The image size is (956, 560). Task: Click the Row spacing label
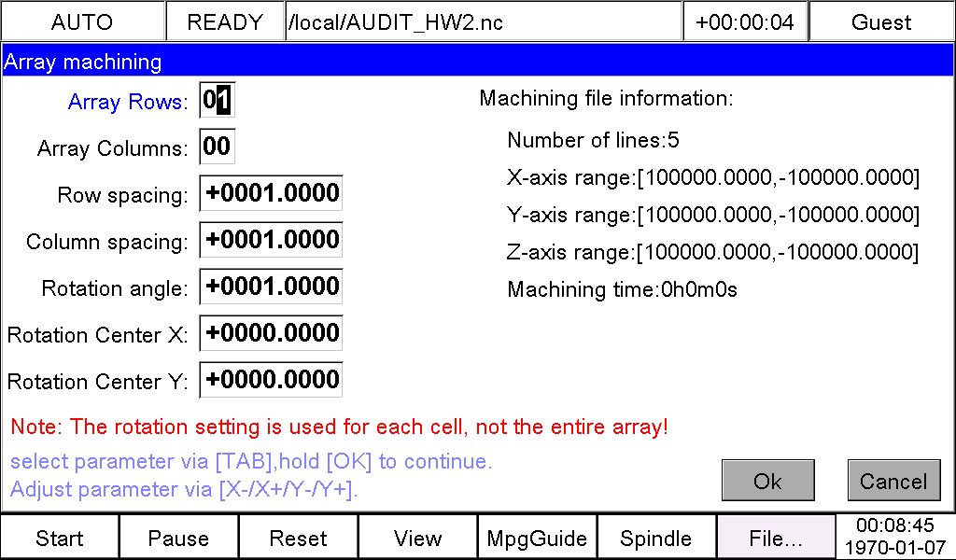pyautogui.click(x=122, y=195)
